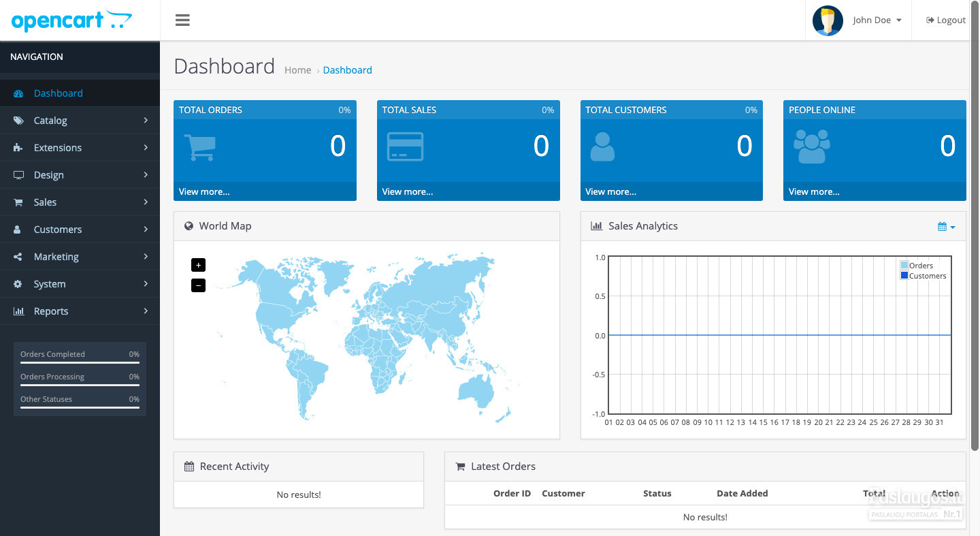Viewport: 980px width, 536px height.
Task: Click the Total Sales 0% label
Action: coord(548,110)
